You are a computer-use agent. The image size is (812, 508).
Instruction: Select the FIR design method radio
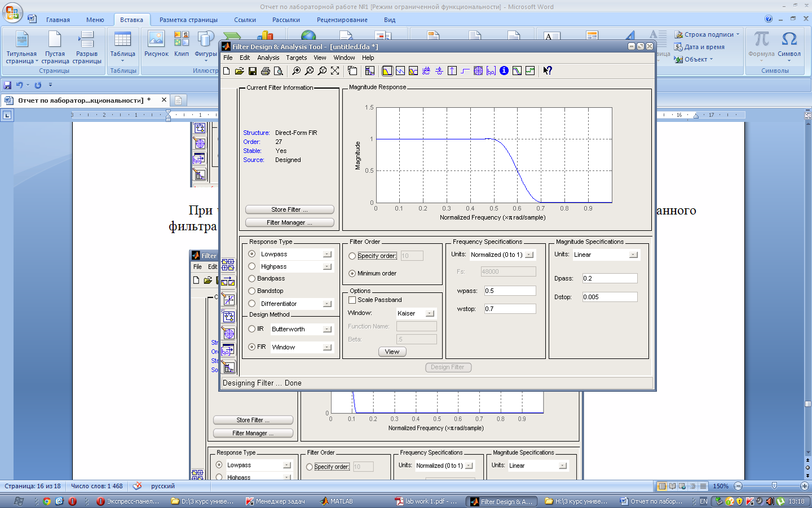pos(252,347)
